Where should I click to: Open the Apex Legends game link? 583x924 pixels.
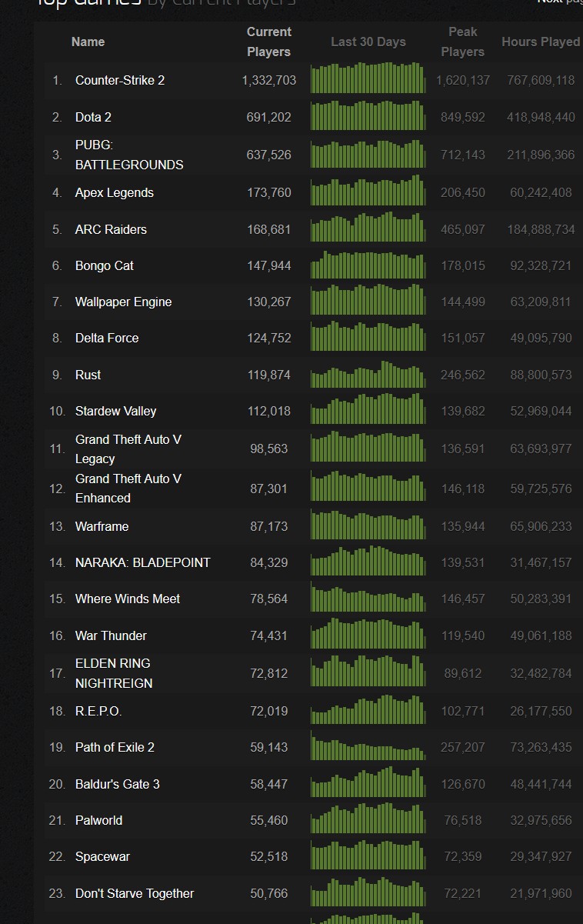coord(115,192)
